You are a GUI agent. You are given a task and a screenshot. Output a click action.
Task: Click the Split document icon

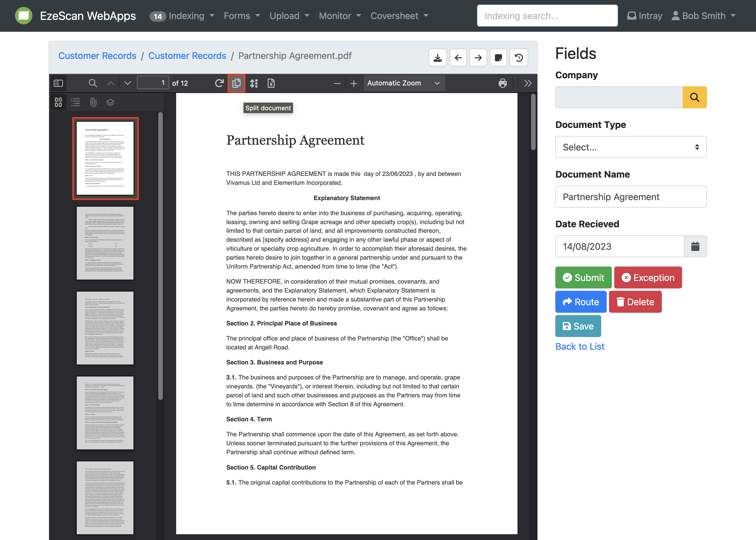point(236,83)
